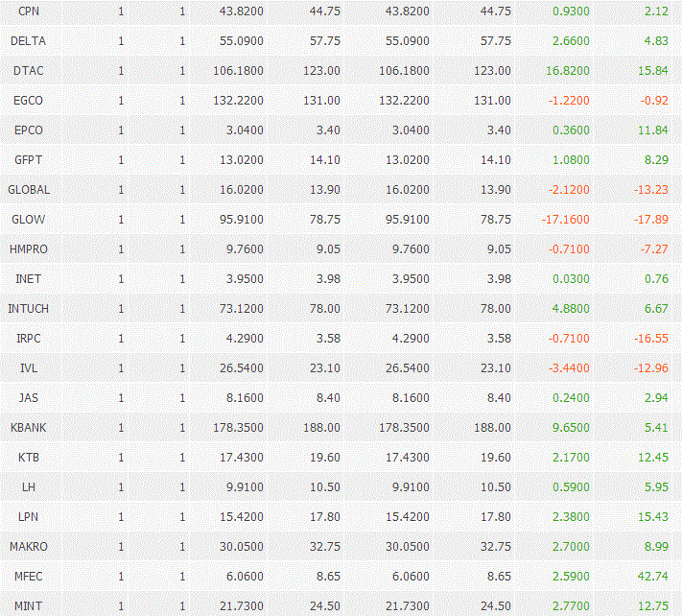Select the MINT stock symbol

click(28, 606)
